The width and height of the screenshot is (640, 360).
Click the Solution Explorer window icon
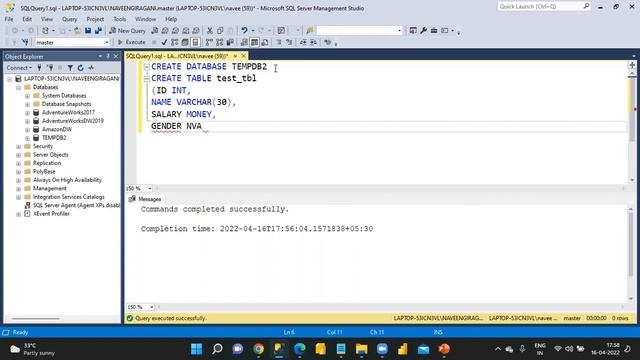413,31
